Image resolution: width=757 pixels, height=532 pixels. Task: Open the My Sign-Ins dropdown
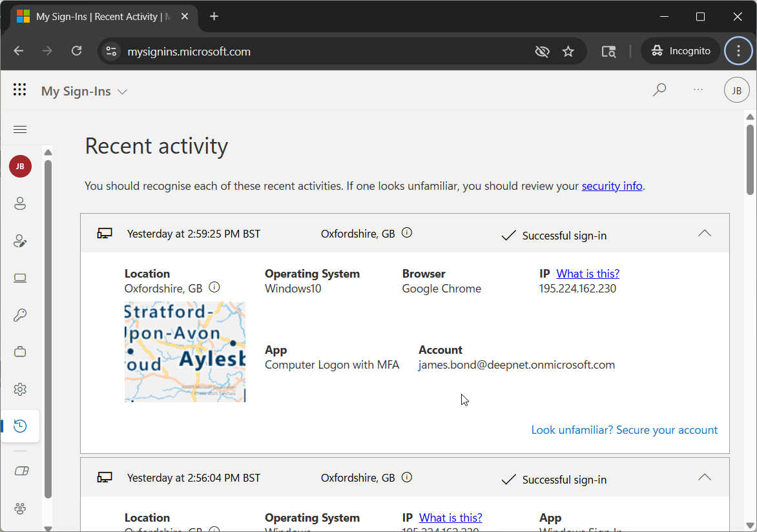click(x=84, y=92)
